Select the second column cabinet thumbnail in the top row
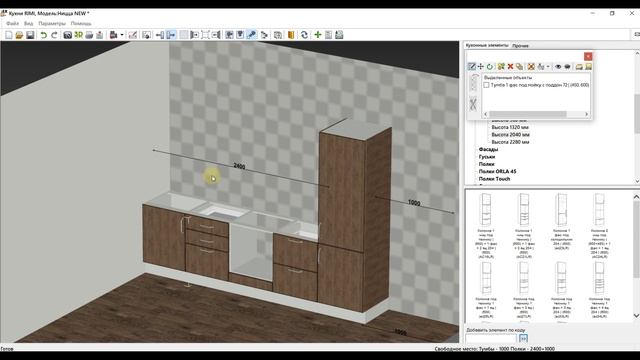The width and height of the screenshot is (640, 360). [524, 210]
